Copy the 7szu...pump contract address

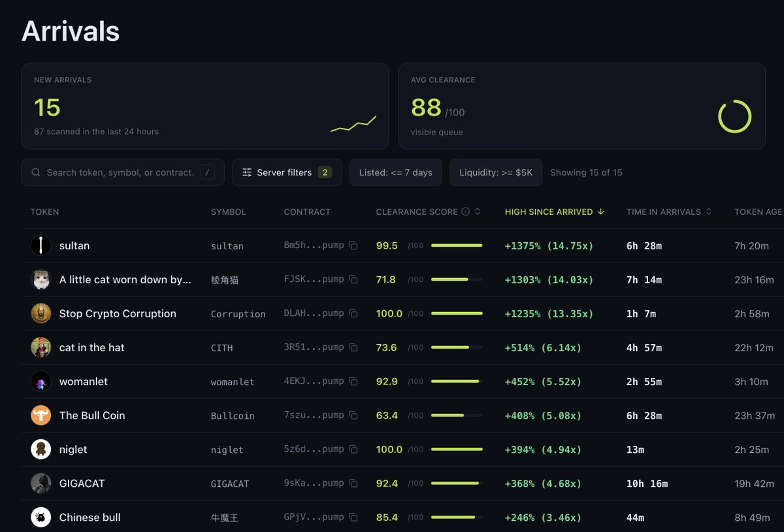(353, 415)
